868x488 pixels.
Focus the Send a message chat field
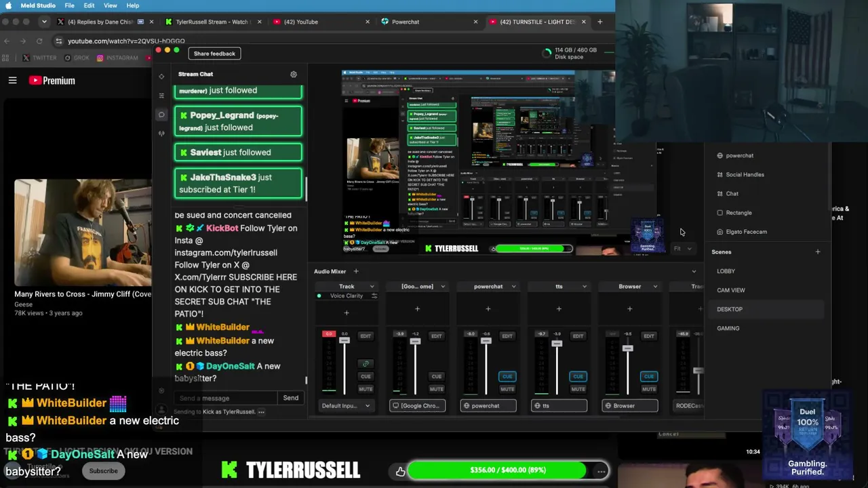point(226,399)
